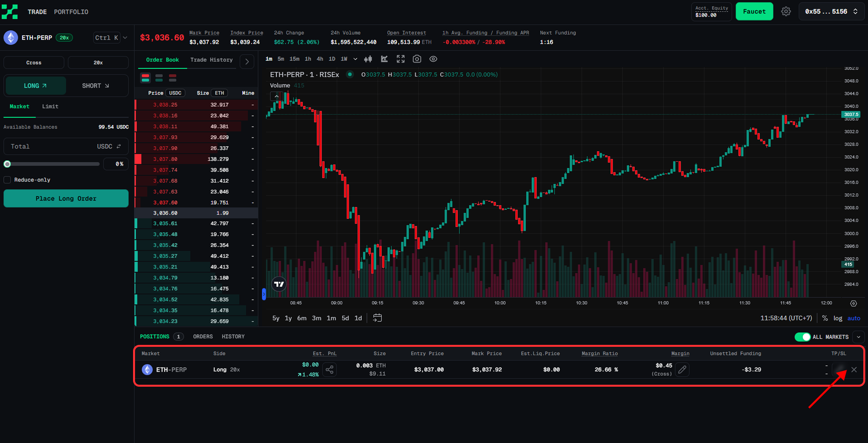
Task: Click the order size percentage slider handle
Action: 7,164
